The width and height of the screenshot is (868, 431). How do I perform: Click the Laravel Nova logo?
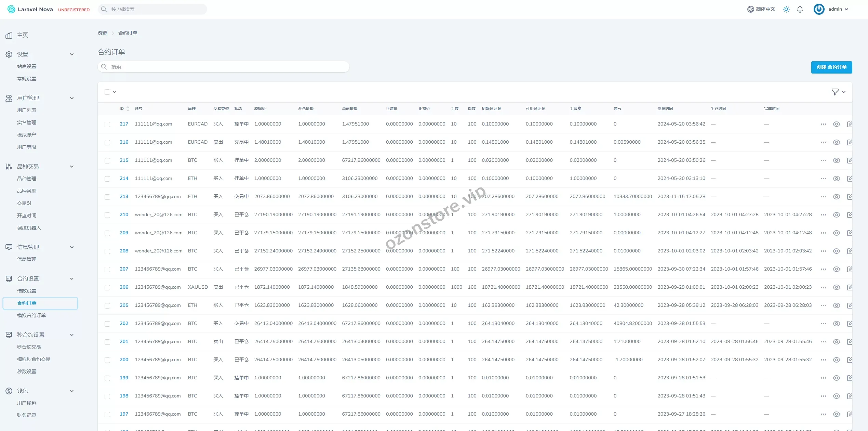(30, 9)
